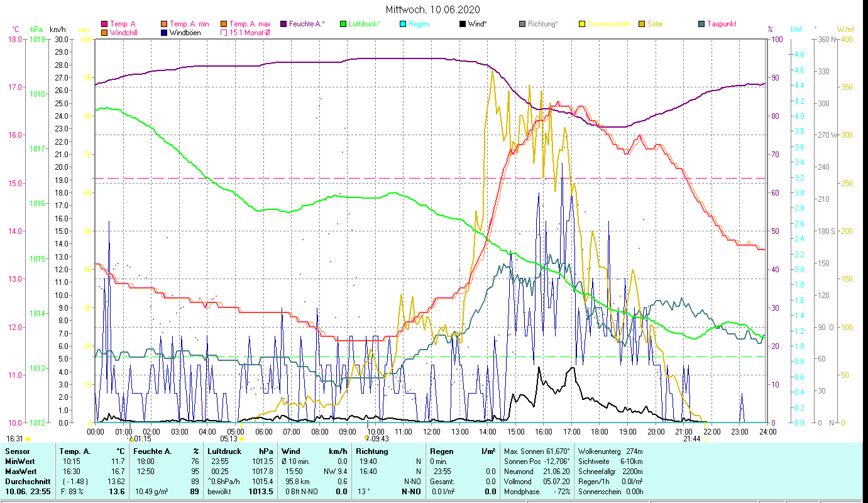Click the purple Feuchte A. legend square
Screen dimensions: 868x503
click(x=284, y=24)
